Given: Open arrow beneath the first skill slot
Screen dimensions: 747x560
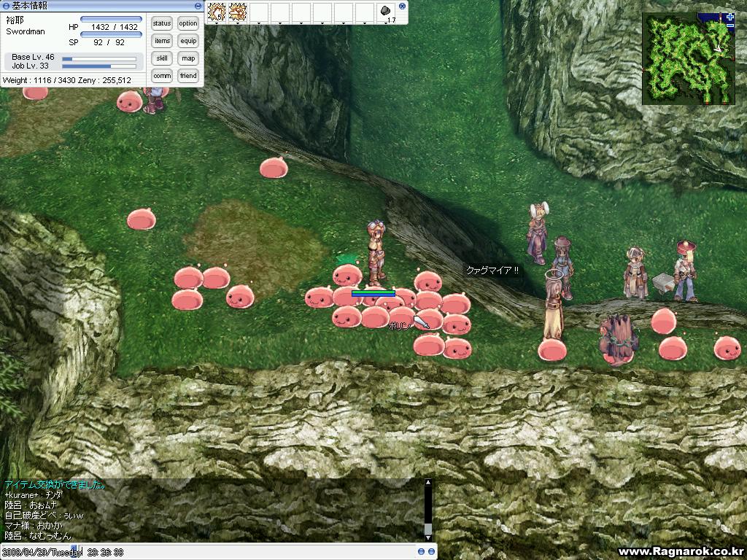Looking at the screenshot, I should (x=216, y=23).
